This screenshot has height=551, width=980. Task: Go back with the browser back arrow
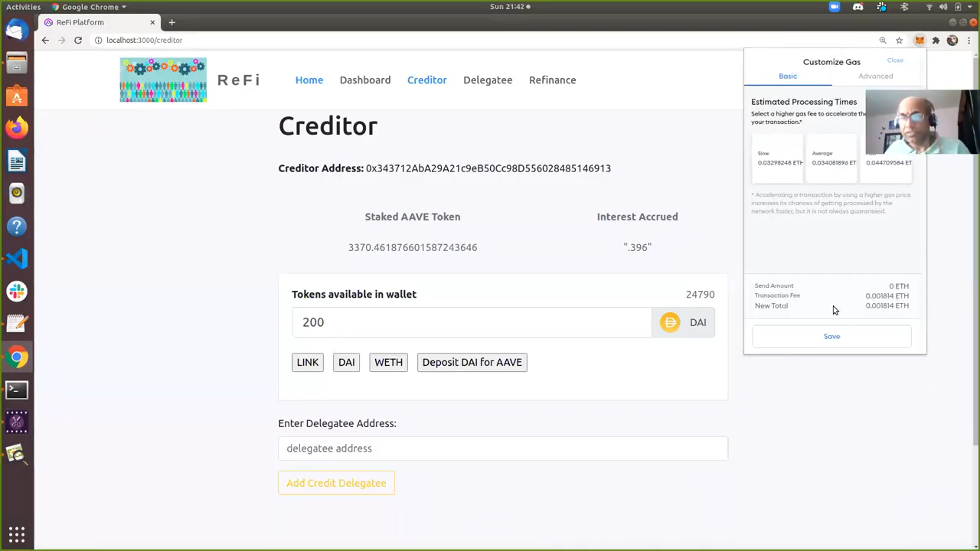[x=45, y=40]
